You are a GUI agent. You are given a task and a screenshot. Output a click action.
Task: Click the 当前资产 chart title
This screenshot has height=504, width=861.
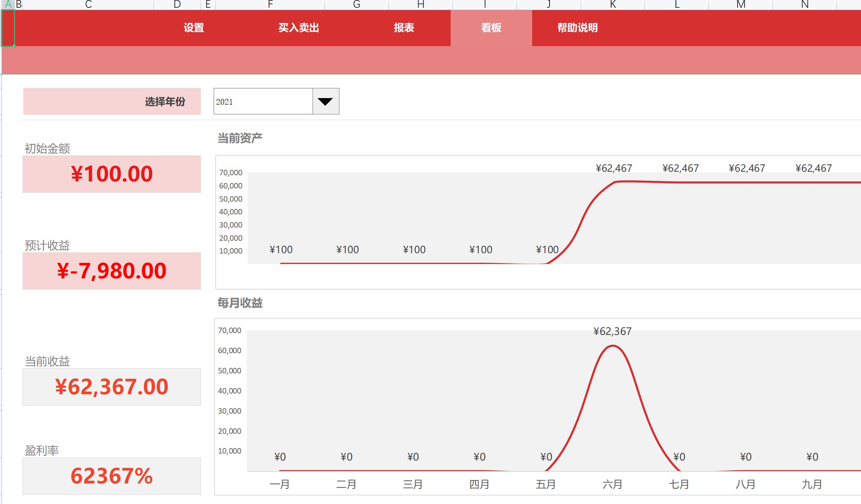coord(240,137)
